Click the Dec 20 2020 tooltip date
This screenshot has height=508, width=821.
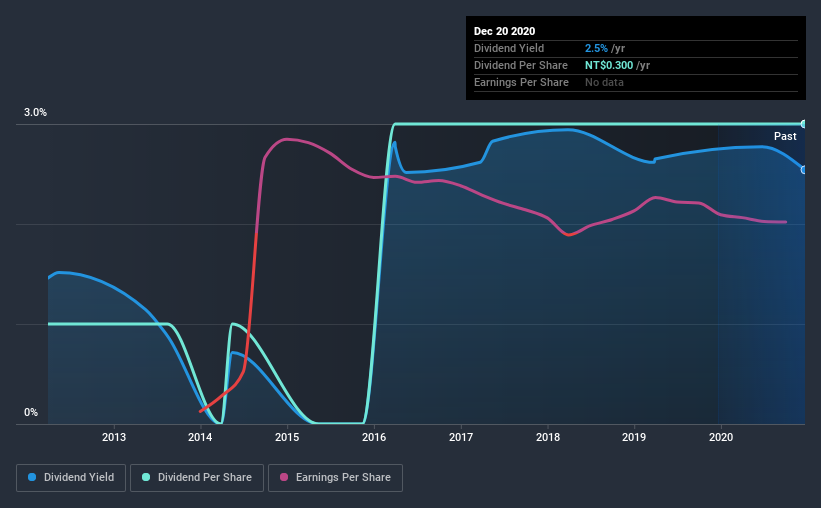tap(504, 31)
